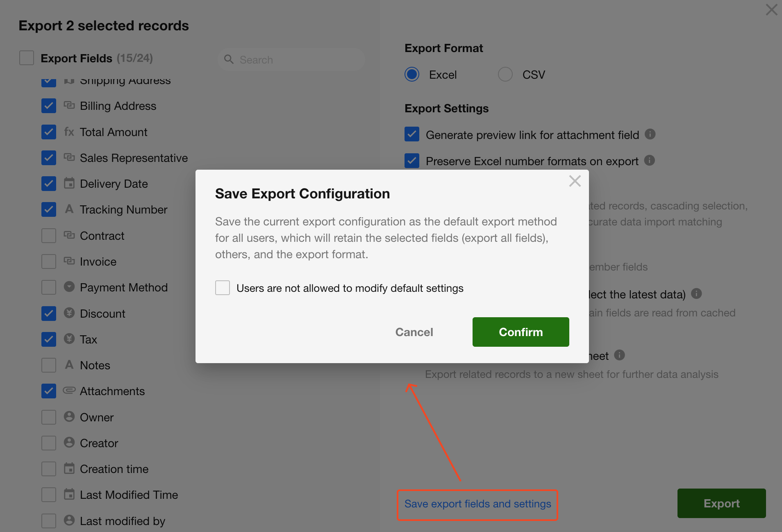Click the paperclip icon next to Attachments
The image size is (782, 532).
coord(69,391)
